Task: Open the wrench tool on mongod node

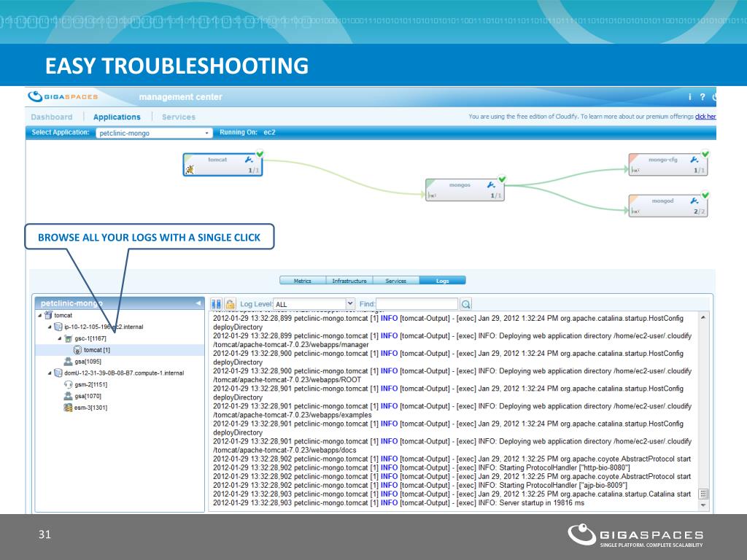Action: [x=694, y=201]
